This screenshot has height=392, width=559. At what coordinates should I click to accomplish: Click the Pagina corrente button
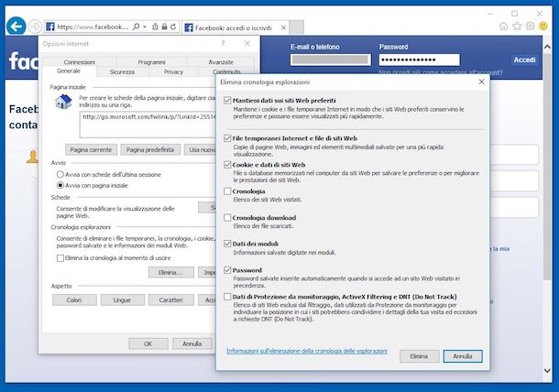click(x=91, y=149)
